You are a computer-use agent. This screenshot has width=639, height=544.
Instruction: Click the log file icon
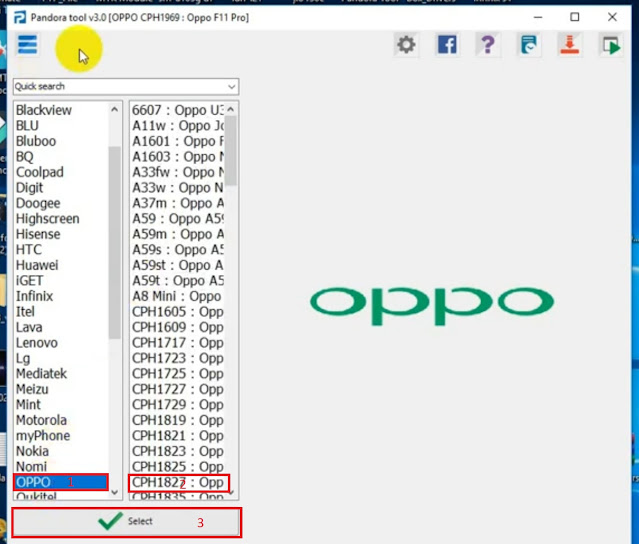529,44
